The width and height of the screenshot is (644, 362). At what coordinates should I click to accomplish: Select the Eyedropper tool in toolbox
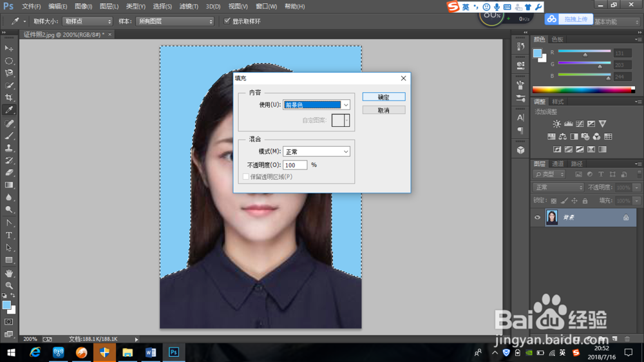point(8,110)
